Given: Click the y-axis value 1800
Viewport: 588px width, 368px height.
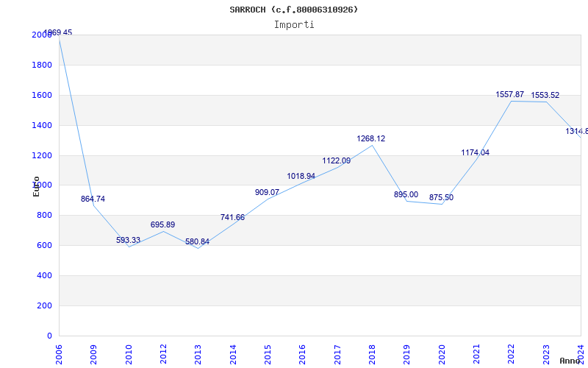Looking at the screenshot, I should click(x=42, y=65).
